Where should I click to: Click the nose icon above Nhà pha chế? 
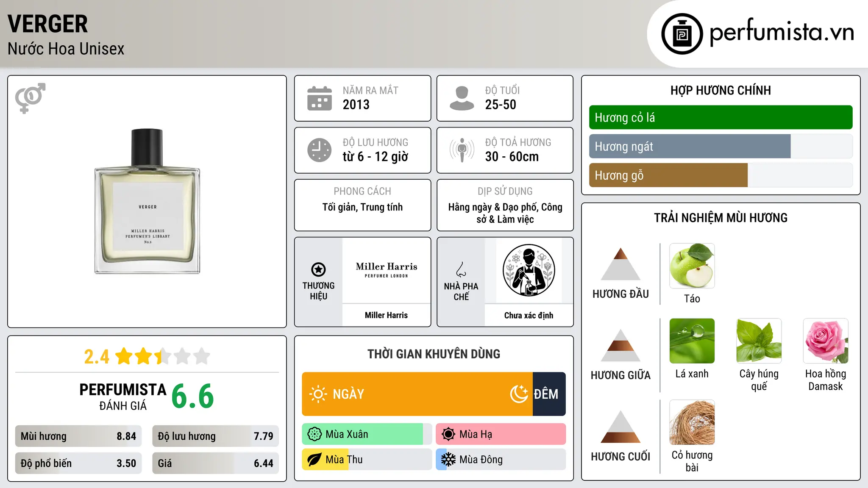(461, 269)
